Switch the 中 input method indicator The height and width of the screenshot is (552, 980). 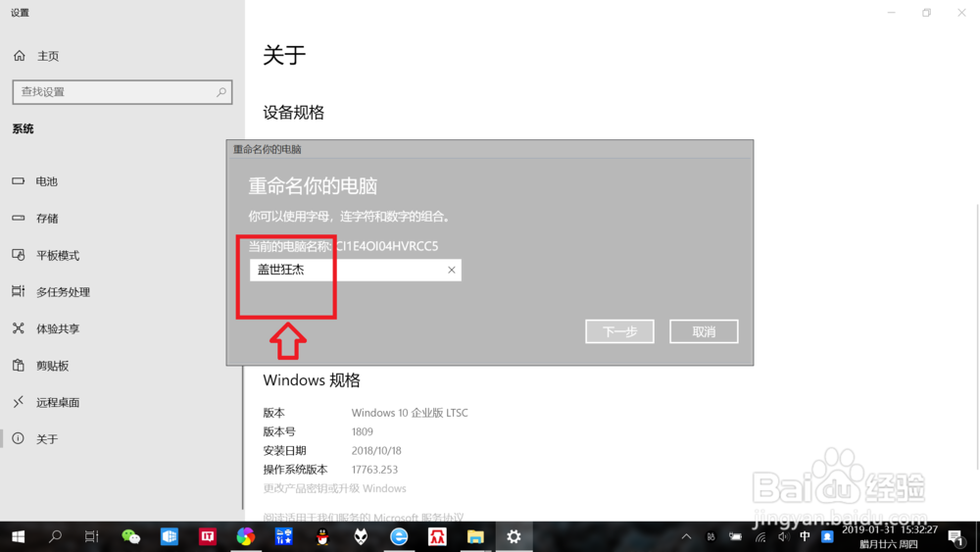[805, 536]
